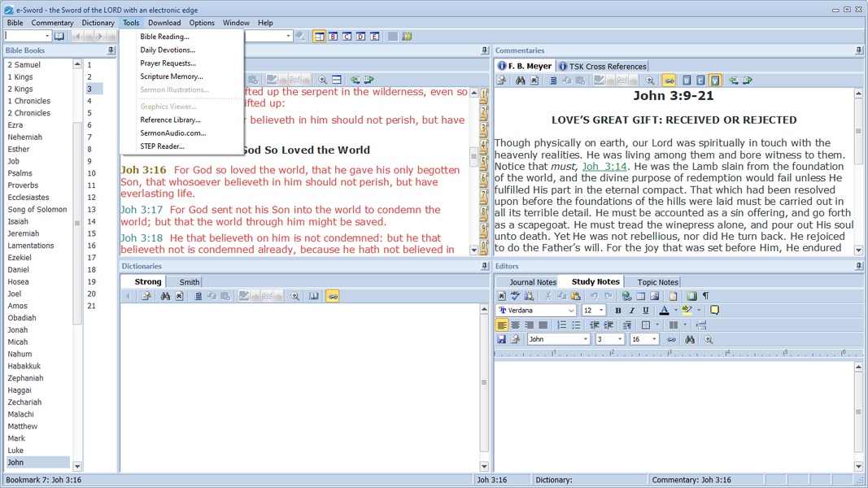
Task: Insert a numbered list in Study Notes
Action: click(x=561, y=325)
